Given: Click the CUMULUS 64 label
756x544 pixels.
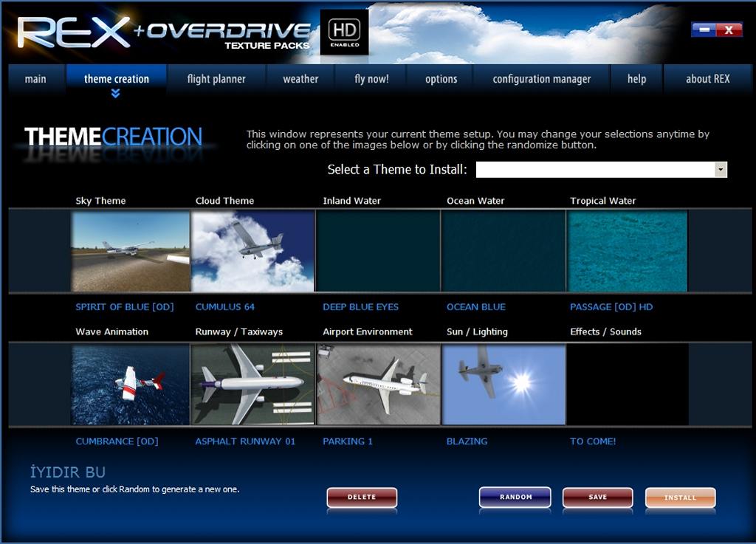Looking at the screenshot, I should click(224, 307).
